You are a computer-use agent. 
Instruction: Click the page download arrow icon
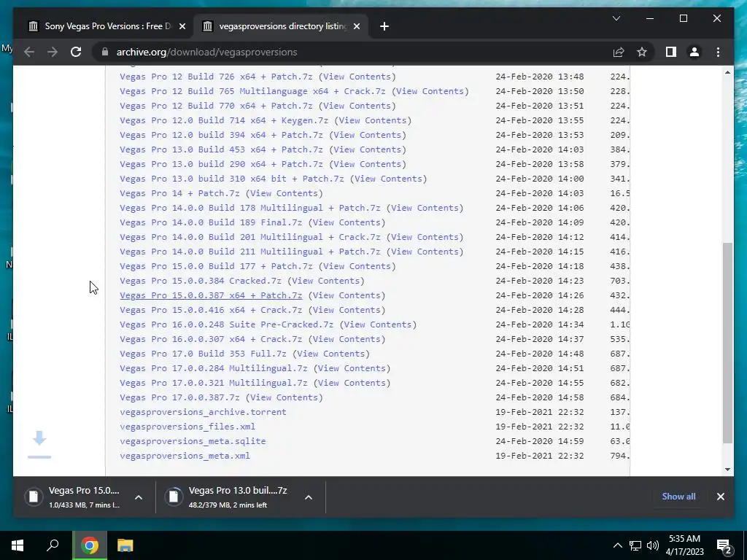coord(39,444)
